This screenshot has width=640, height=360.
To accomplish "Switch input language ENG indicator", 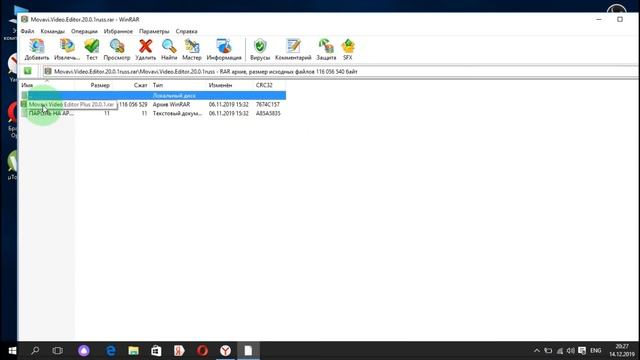I will 596,351.
